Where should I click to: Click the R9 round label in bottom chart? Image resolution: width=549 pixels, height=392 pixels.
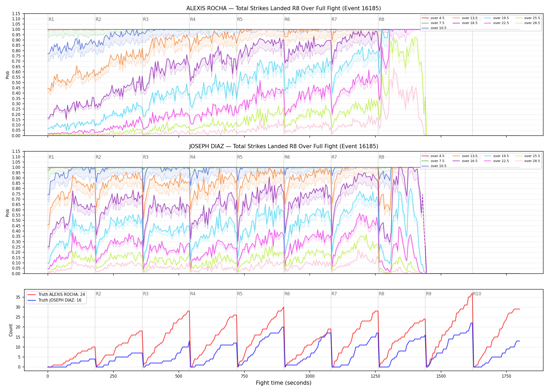[428, 294]
